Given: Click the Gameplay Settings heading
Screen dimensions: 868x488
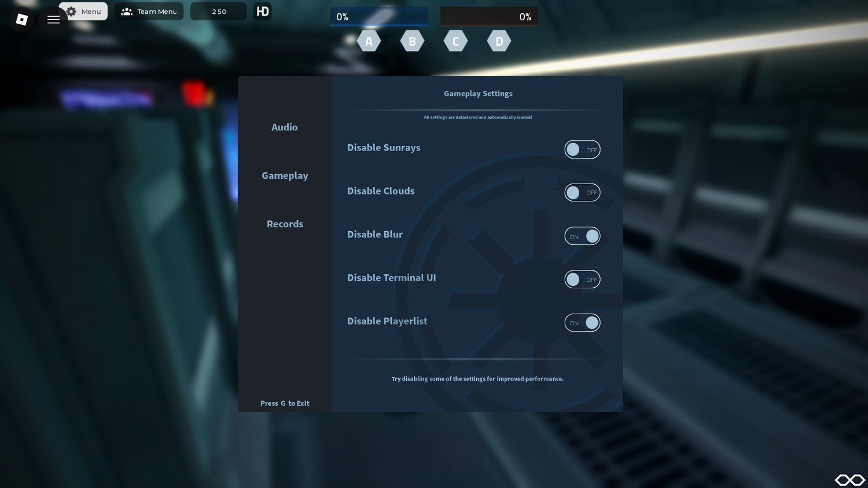Looking at the screenshot, I should click(478, 94).
